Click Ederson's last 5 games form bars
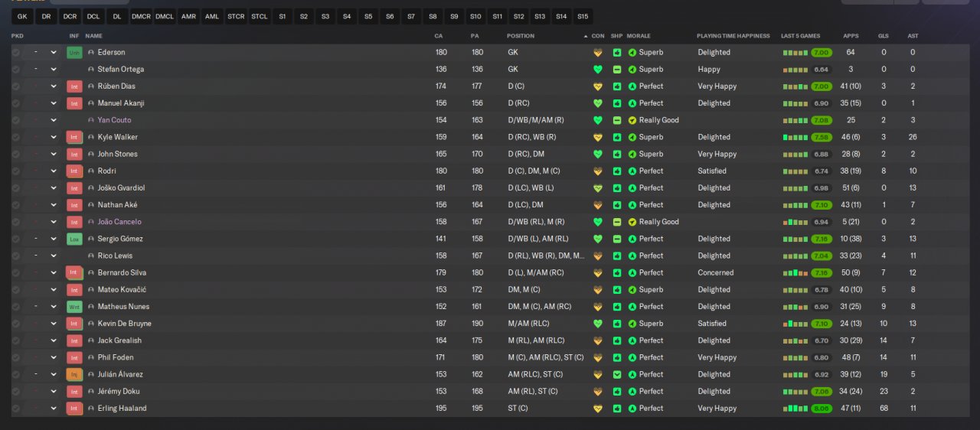The height and width of the screenshot is (430, 980). click(x=795, y=53)
